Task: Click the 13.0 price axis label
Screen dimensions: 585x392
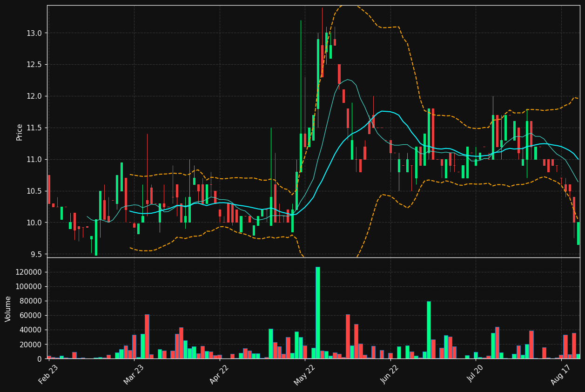Action: tap(34, 33)
